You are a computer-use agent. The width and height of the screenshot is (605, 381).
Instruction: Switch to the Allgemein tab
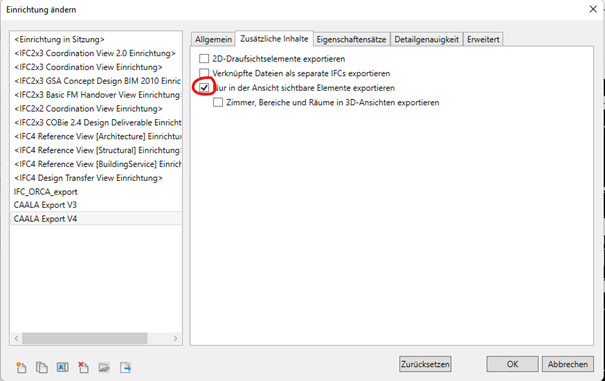pyautogui.click(x=213, y=39)
